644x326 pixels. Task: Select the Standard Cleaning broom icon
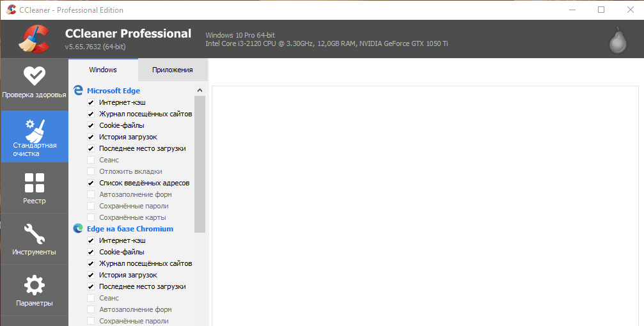pos(34,130)
